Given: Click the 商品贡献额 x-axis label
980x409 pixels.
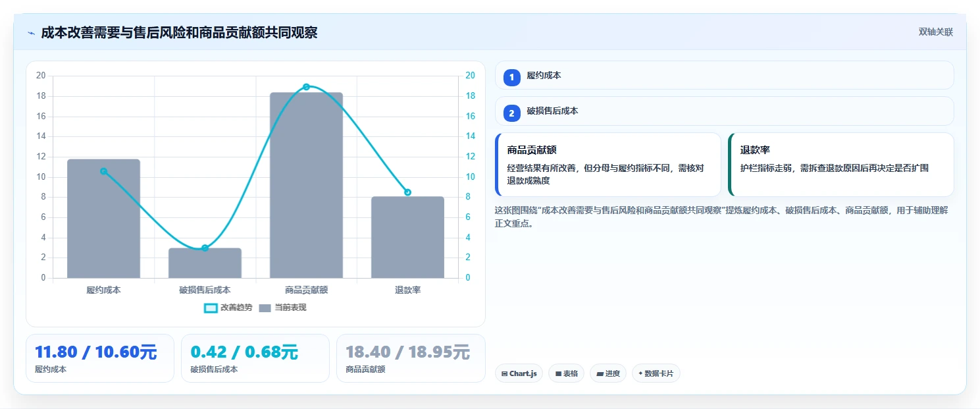Looking at the screenshot, I should (x=306, y=290).
